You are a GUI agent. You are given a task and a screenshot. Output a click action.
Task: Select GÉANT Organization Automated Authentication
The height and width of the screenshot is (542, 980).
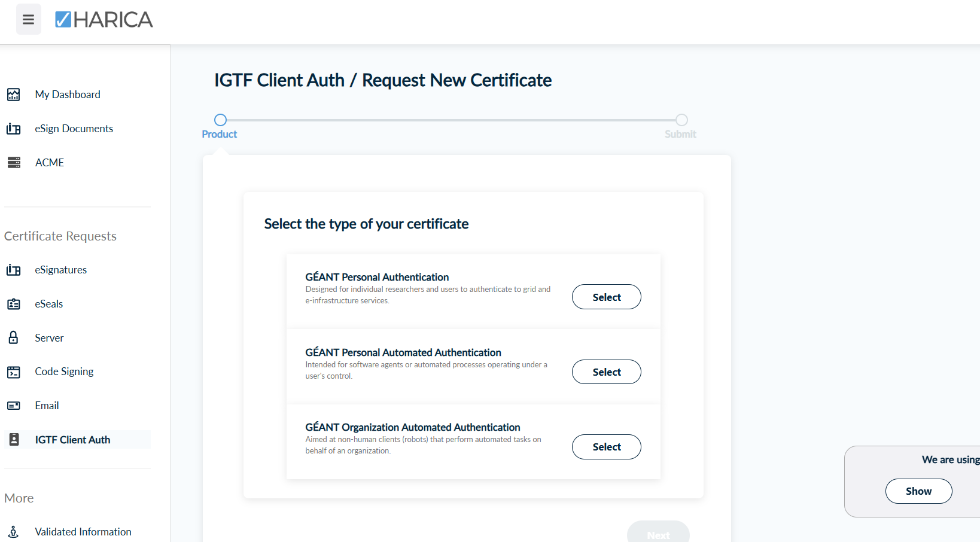pos(607,447)
